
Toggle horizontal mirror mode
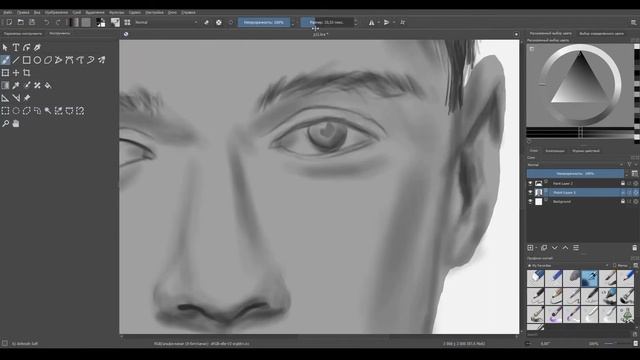[371, 22]
